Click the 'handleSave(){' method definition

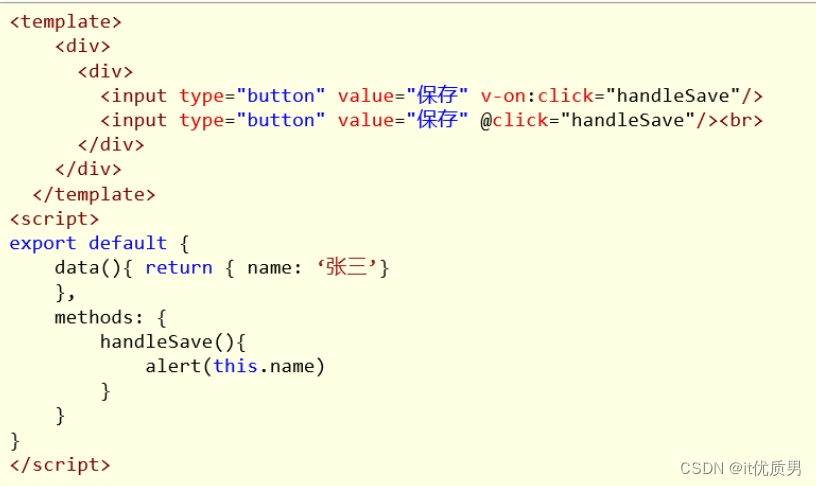pos(173,342)
